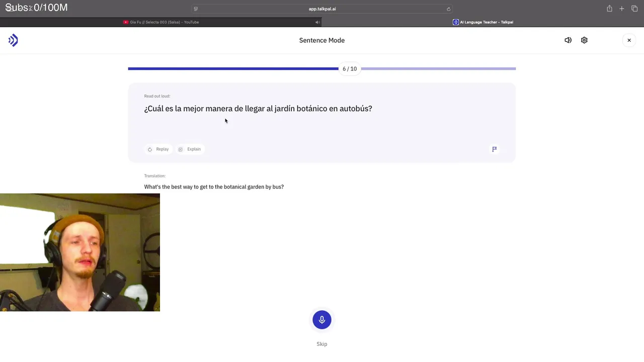Click the Explain button
644x362 pixels.
click(190, 149)
